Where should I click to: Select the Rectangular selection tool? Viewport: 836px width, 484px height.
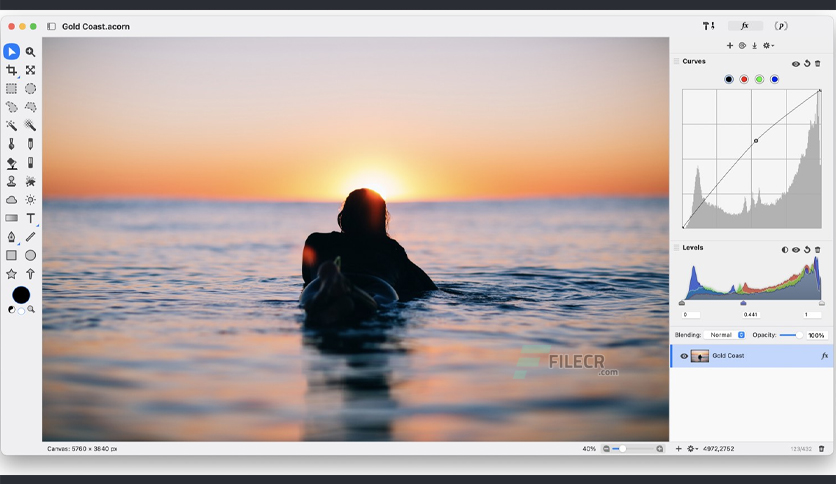click(12, 88)
